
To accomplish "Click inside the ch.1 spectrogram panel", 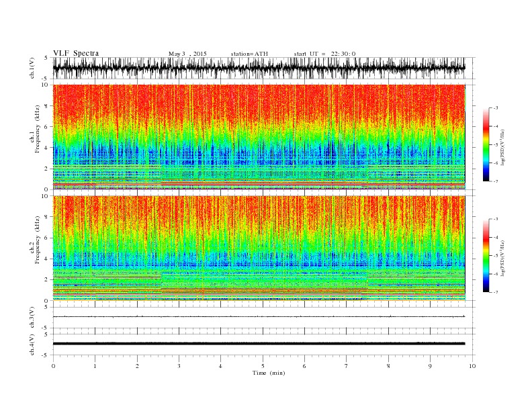I will pos(259,137).
